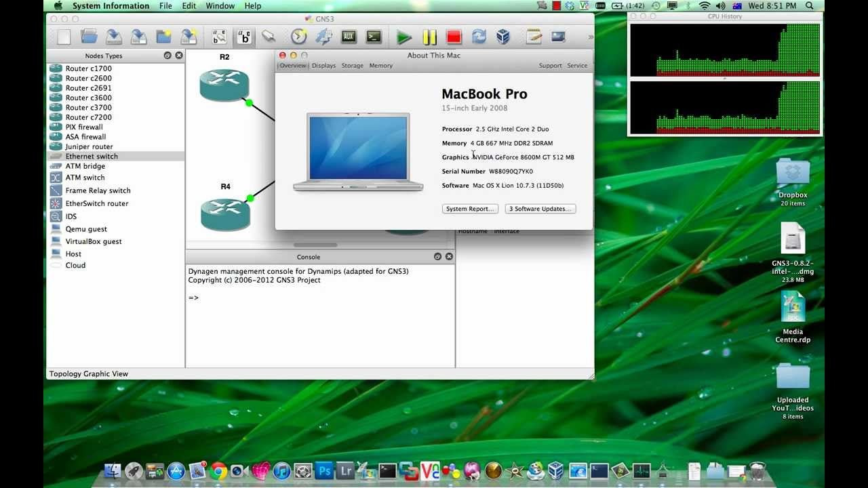Click the ATM switch node icon
Image resolution: width=868 pixels, height=488 pixels.
click(x=56, y=178)
